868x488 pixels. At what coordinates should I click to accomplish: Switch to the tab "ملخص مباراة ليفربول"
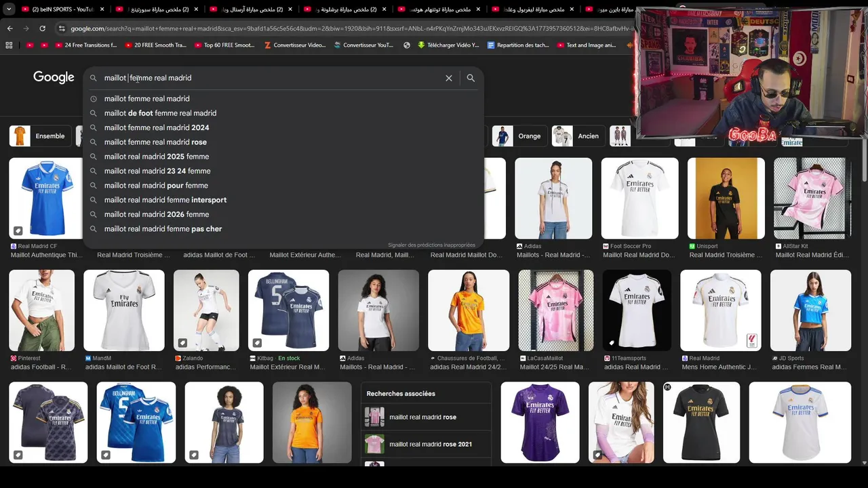[534, 9]
